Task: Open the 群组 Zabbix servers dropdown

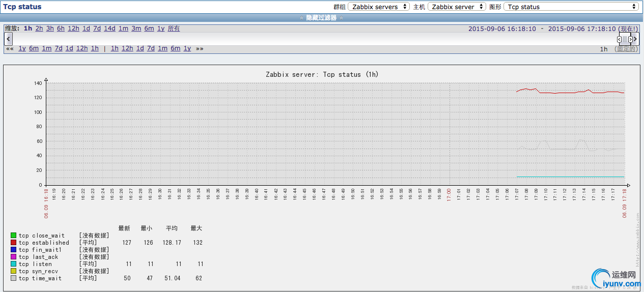Action: pyautogui.click(x=379, y=7)
